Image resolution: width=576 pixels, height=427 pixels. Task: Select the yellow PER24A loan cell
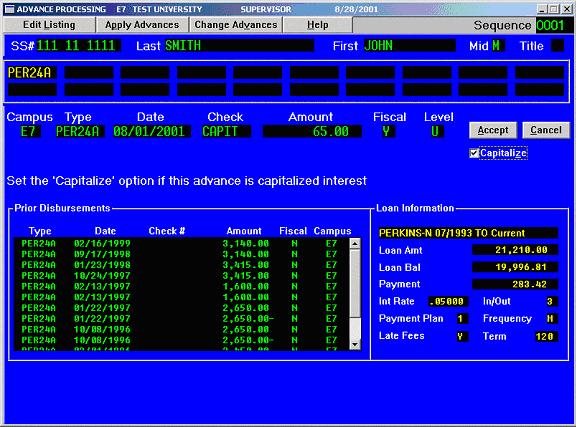(x=32, y=72)
